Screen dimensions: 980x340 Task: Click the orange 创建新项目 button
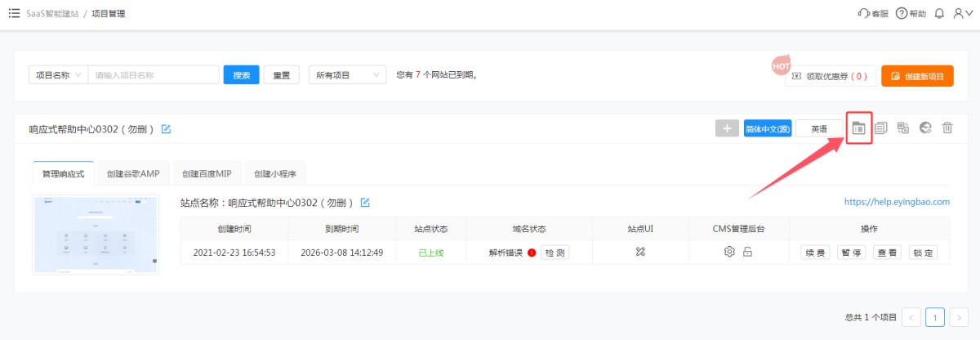click(x=917, y=76)
